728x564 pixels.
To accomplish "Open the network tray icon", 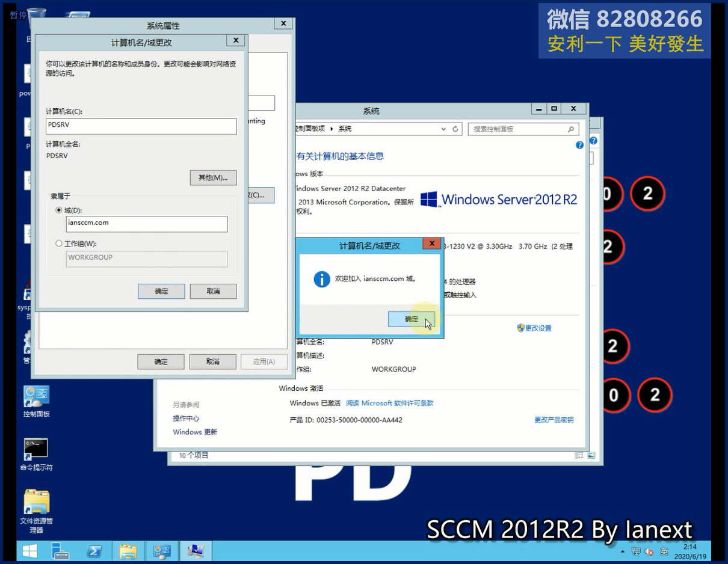I will point(636,551).
